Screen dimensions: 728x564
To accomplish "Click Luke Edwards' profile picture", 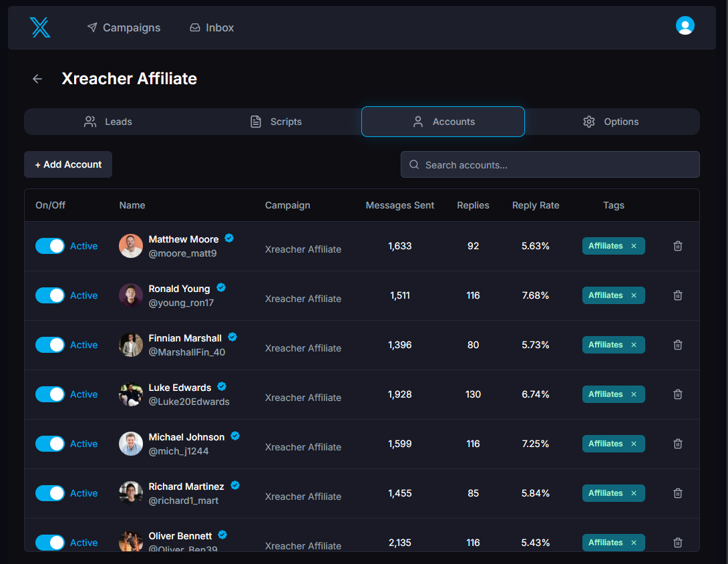I will 131,394.
